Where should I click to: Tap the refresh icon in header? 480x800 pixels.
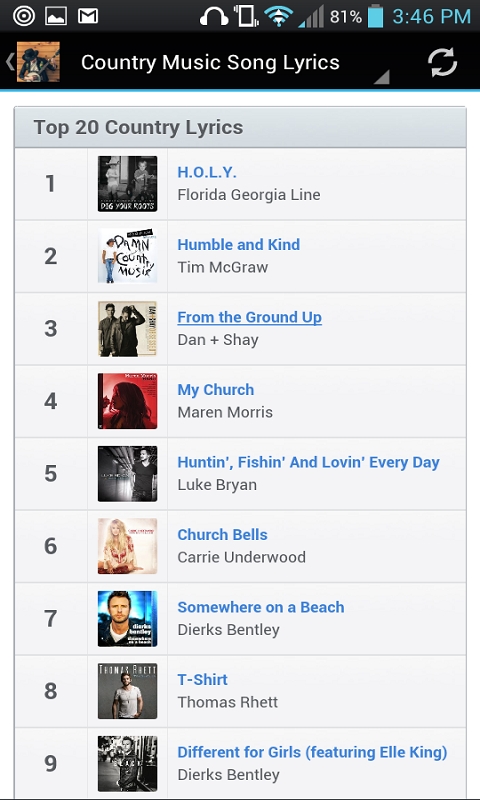[x=442, y=62]
